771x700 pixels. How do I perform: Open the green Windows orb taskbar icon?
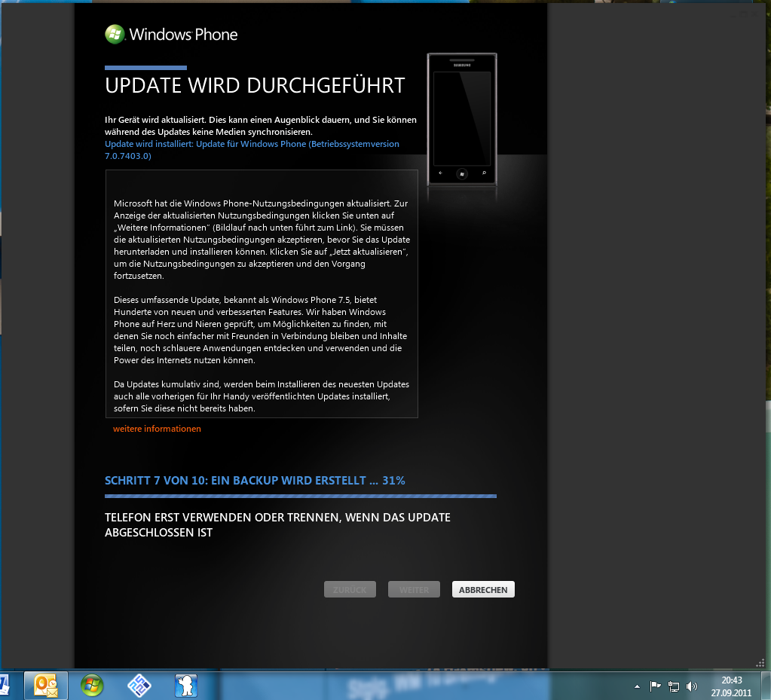click(92, 685)
